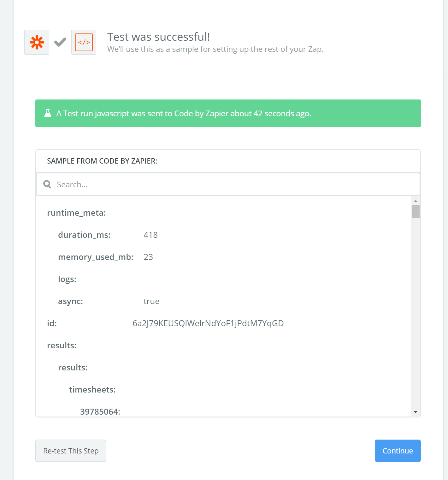Click the magnifying glass search icon

tap(47, 184)
